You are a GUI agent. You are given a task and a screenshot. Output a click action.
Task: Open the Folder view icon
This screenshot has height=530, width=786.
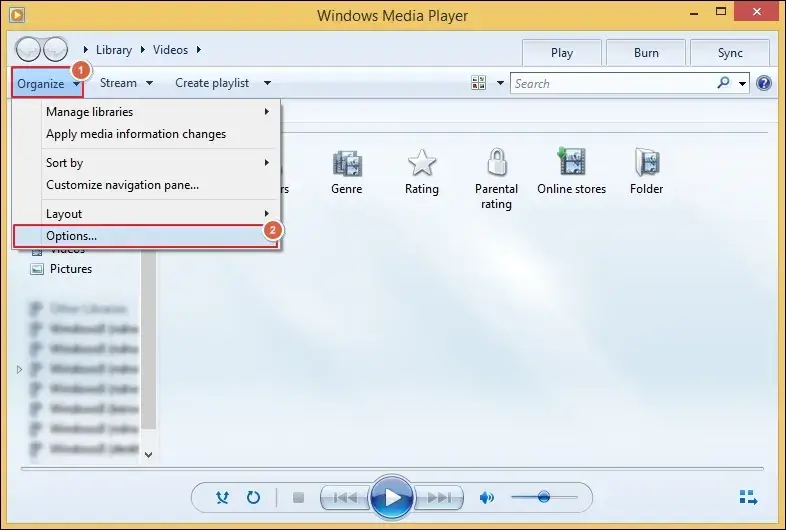tap(647, 162)
